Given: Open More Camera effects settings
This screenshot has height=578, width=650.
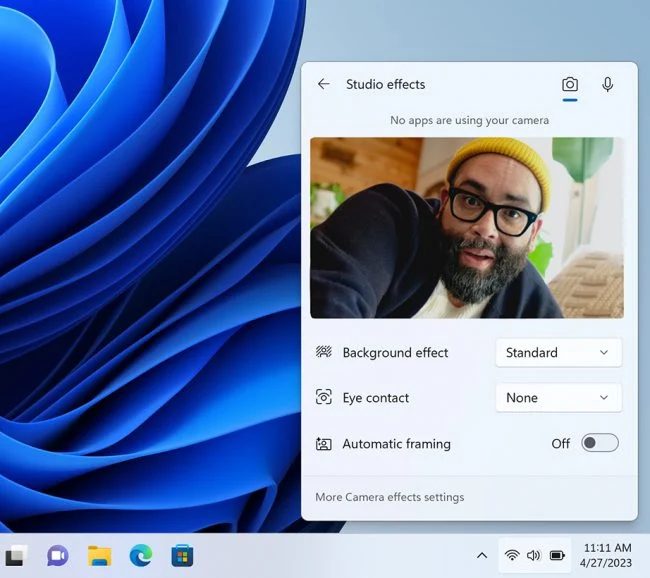Looking at the screenshot, I should coord(389,497).
